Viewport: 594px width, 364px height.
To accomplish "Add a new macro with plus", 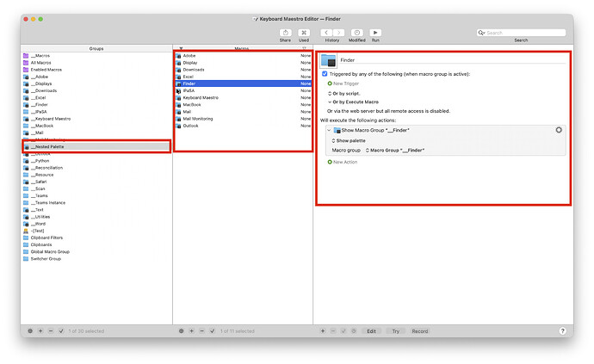I will tap(192, 330).
